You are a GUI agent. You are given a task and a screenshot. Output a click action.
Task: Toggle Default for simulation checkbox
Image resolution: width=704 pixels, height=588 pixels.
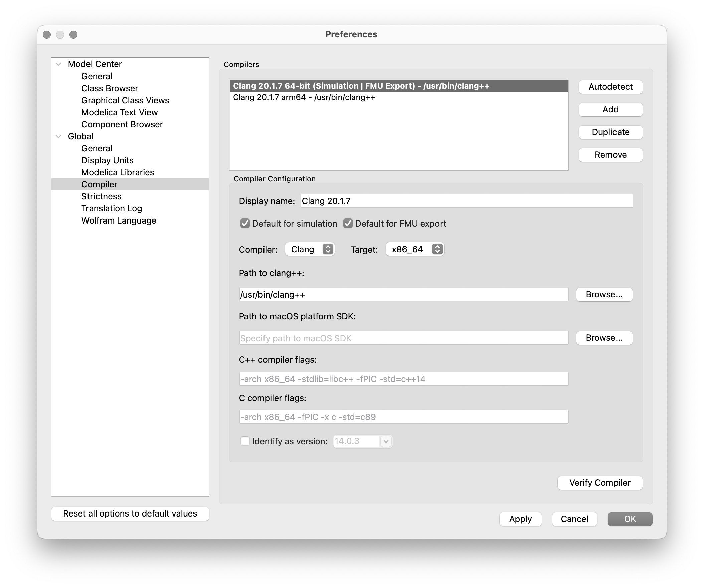(245, 224)
